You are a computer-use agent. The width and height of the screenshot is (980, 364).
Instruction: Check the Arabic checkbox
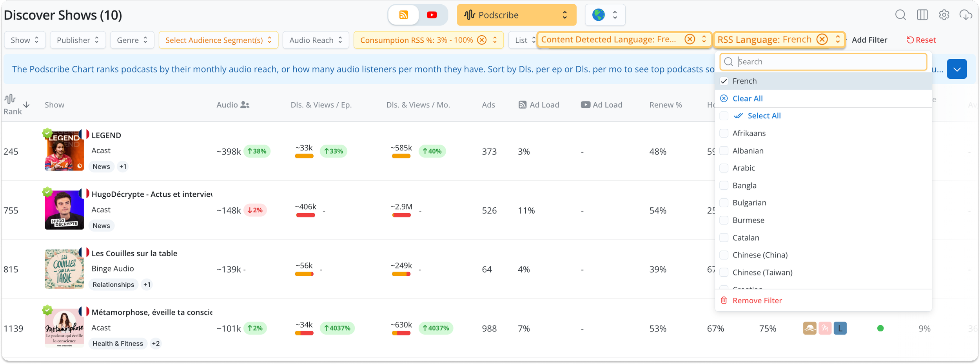[724, 168]
